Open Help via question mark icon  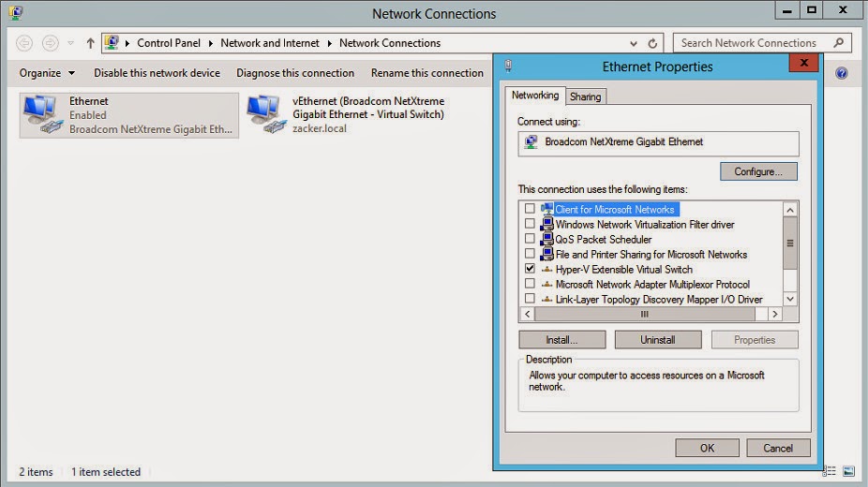pos(842,73)
